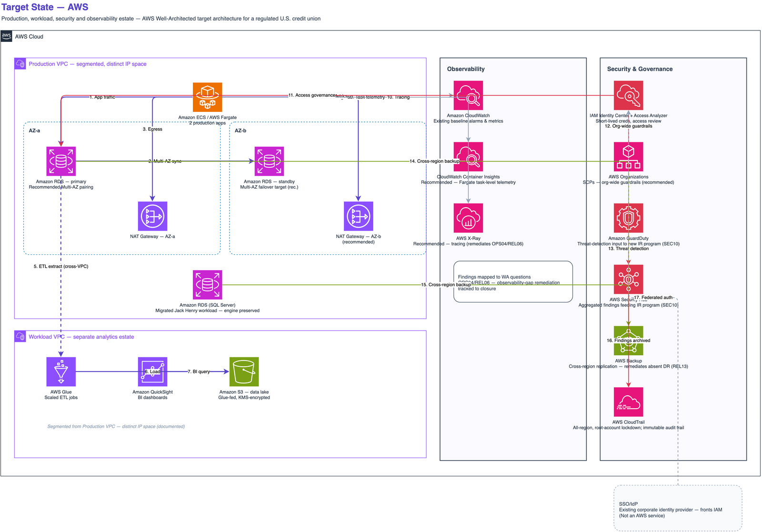The image size is (762, 532).
Task: Select the AWS Organizations icon
Action: 628,157
